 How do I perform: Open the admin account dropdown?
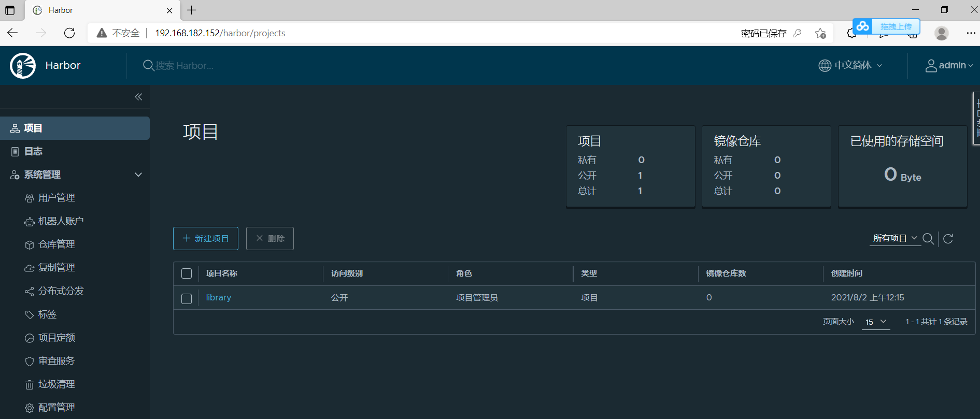click(x=949, y=65)
